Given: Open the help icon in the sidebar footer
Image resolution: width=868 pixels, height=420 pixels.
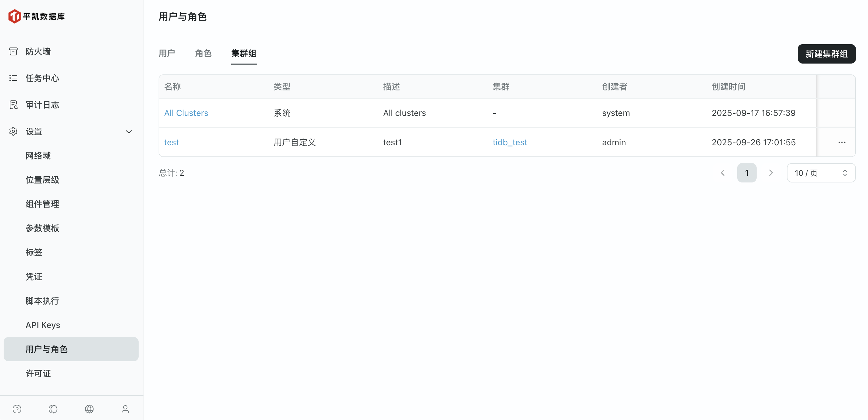Looking at the screenshot, I should (x=17, y=409).
